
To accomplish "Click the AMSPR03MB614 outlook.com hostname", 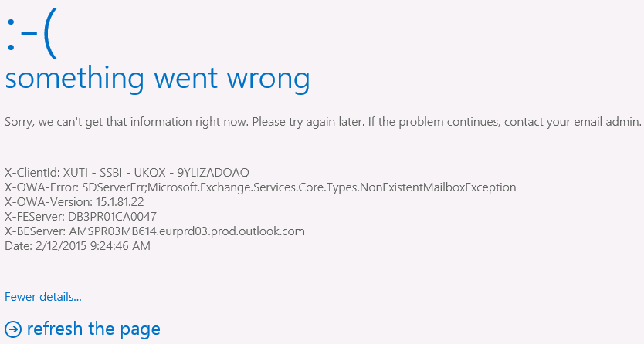I will click(187, 231).
